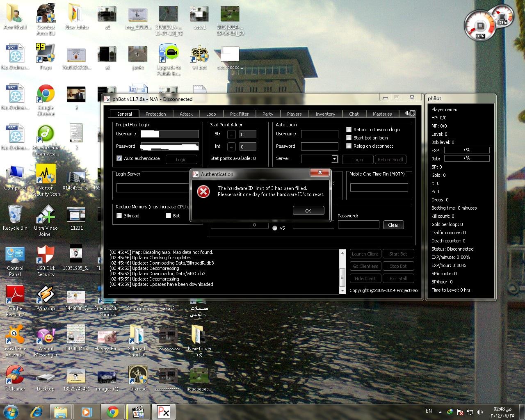The height and width of the screenshot is (420, 525).
Task: Check Reduce Memory Bot option
Action: point(169,216)
